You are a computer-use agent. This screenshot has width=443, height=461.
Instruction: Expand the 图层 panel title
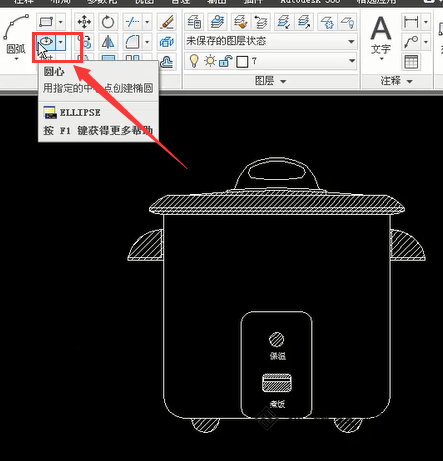270,81
